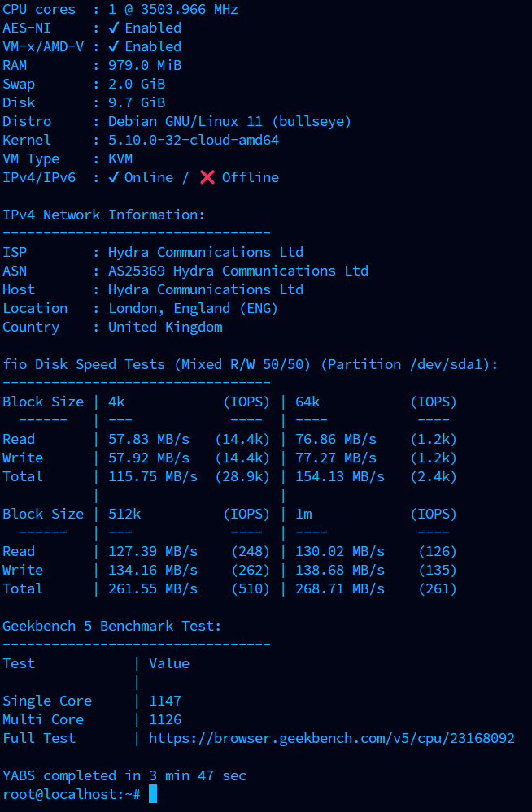Click 'Geekbench 5 Benchmark Test:' heading
The width and height of the screenshot is (532, 812).
pyautogui.click(x=112, y=626)
